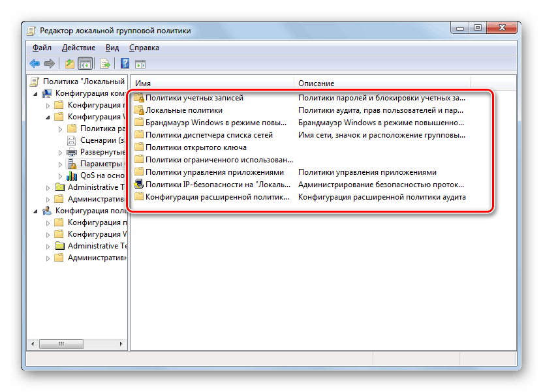
Task: Click the tree pane scroll-right arrow
Action: 121,344
